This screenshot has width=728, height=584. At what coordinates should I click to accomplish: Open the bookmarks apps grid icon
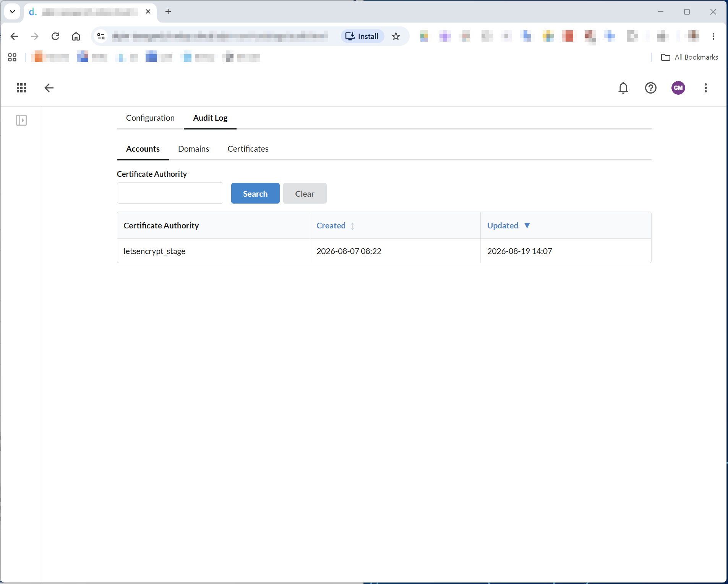[x=12, y=57]
